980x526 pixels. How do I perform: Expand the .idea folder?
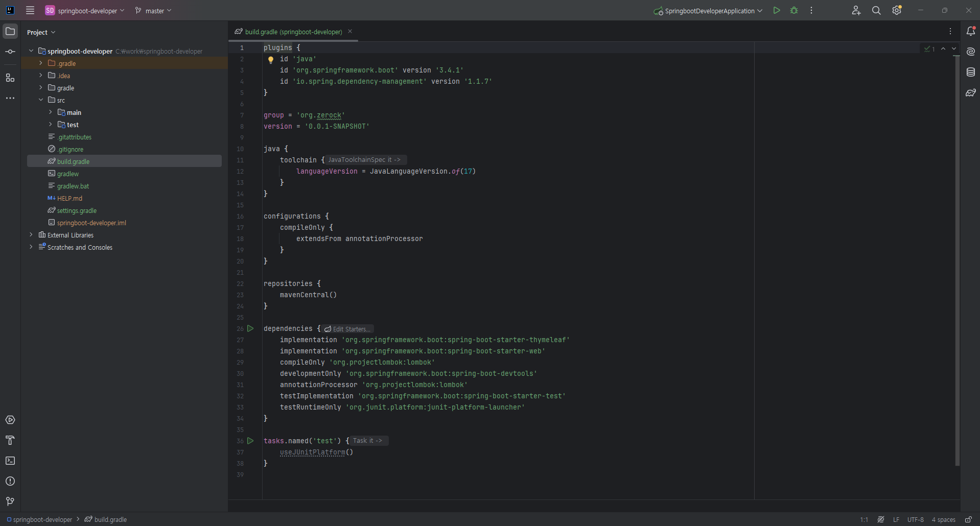(41, 75)
